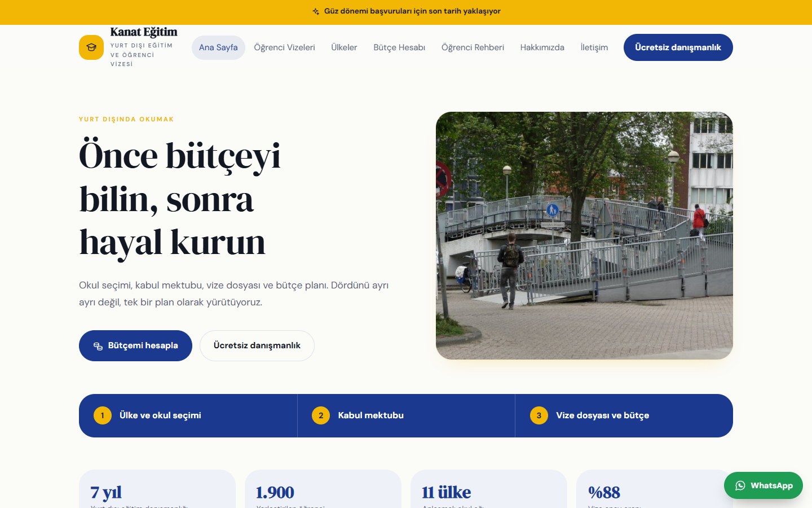Go to Öğrenci Vizeleri page

pyautogui.click(x=284, y=47)
